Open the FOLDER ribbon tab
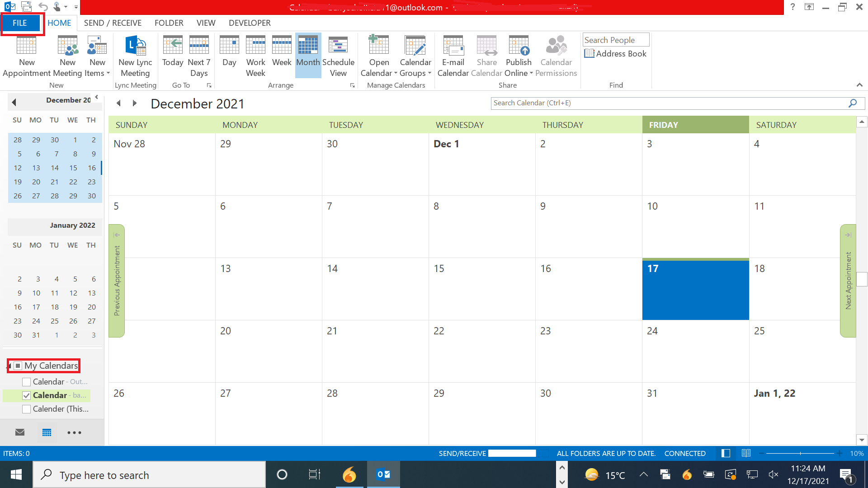The image size is (868, 488). (x=169, y=23)
